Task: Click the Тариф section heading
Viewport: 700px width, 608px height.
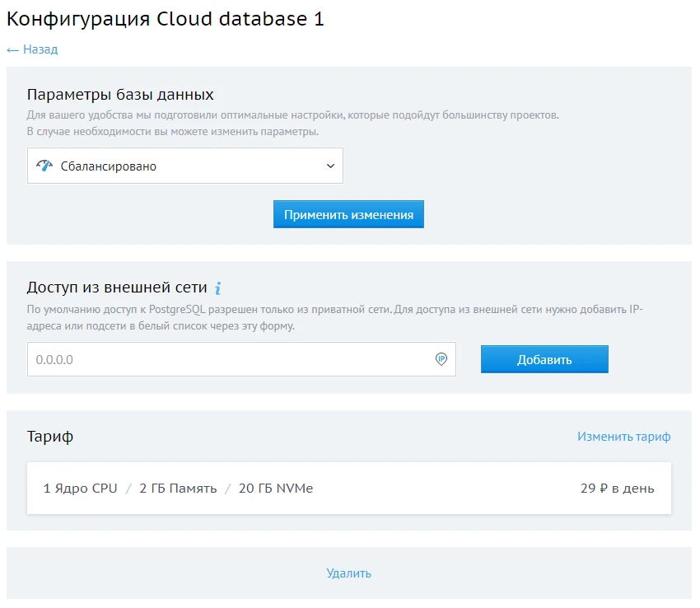Action: [50, 437]
